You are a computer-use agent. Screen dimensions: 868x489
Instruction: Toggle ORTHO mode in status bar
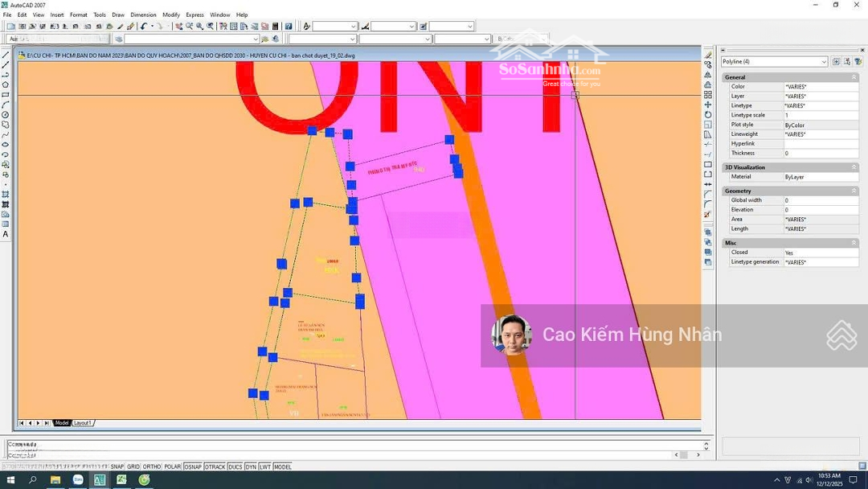(x=152, y=466)
